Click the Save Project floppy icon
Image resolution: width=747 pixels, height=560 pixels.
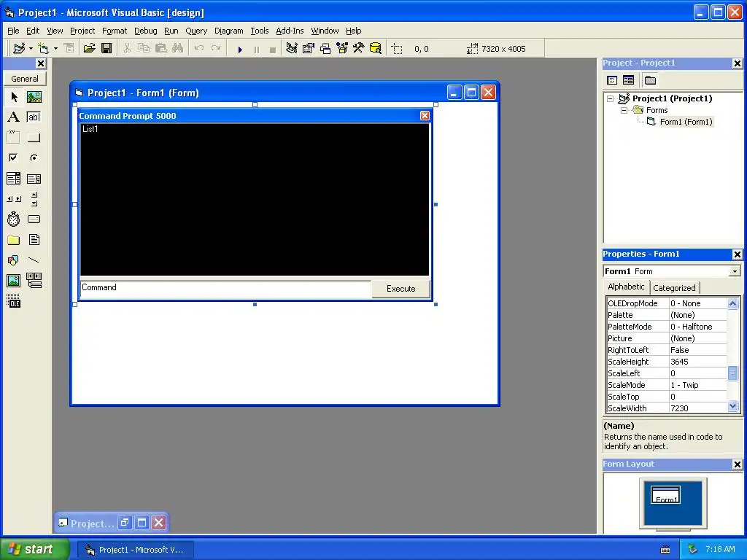coord(107,49)
